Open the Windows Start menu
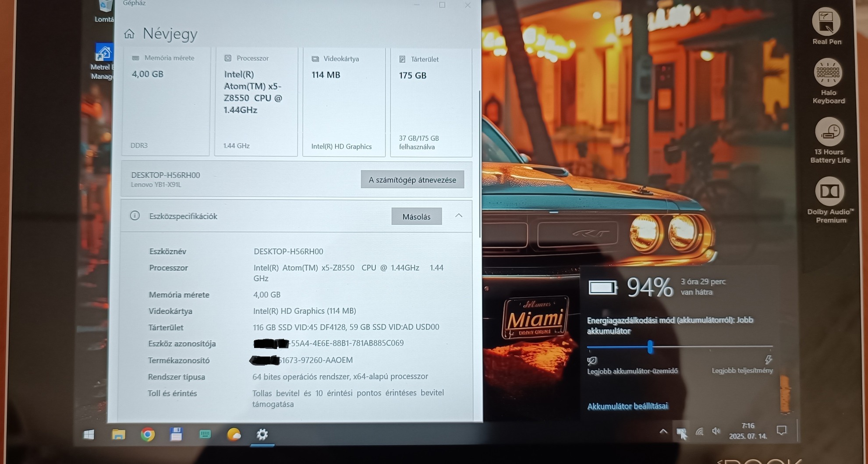Image resolution: width=868 pixels, height=464 pixels. point(89,434)
